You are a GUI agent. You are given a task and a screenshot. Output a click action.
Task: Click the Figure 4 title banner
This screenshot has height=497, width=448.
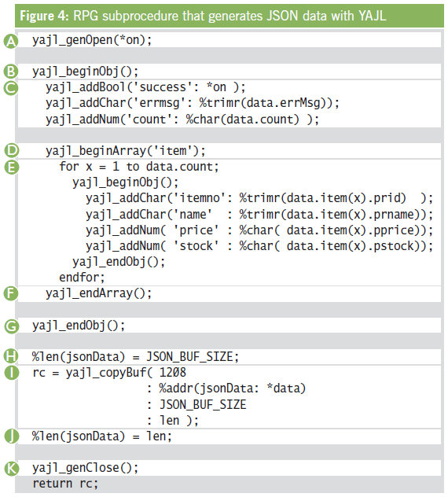tap(230, 16)
